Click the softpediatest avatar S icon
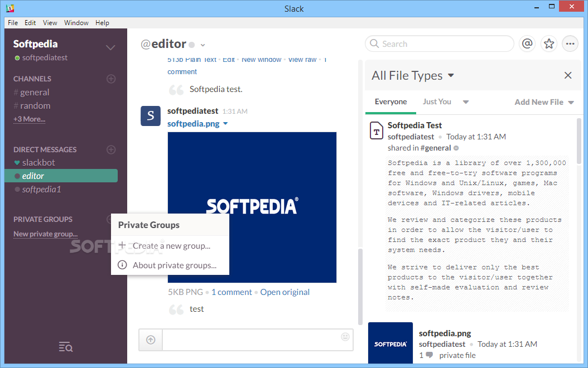This screenshot has height=368, width=588. [151, 116]
